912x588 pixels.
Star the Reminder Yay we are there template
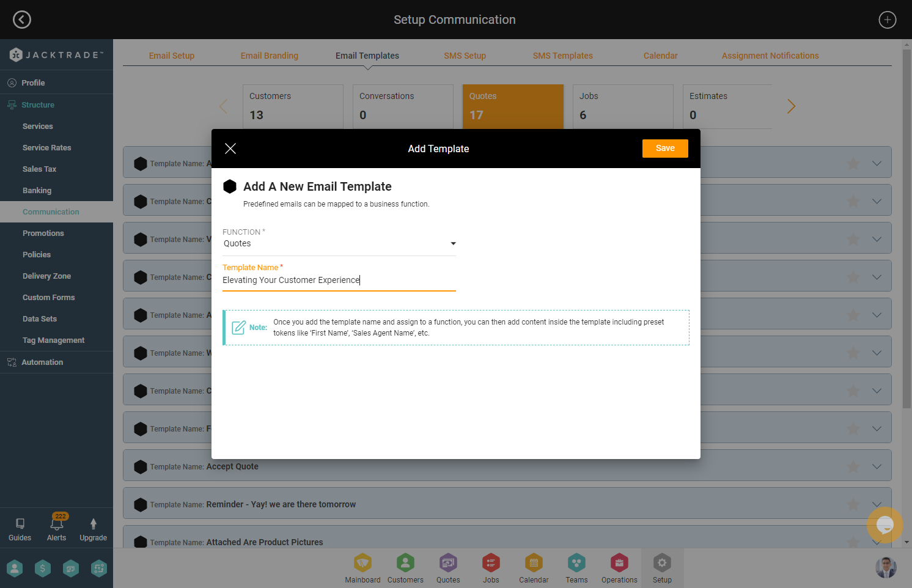pos(853,505)
